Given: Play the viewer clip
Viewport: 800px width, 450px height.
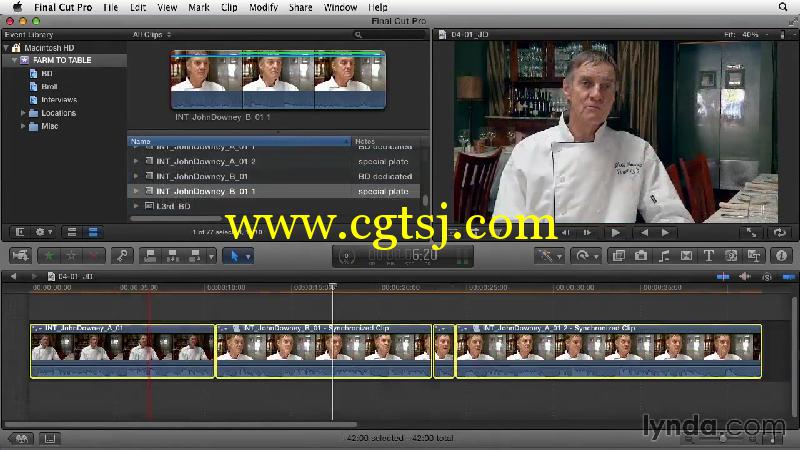Looking at the screenshot, I should click(616, 233).
